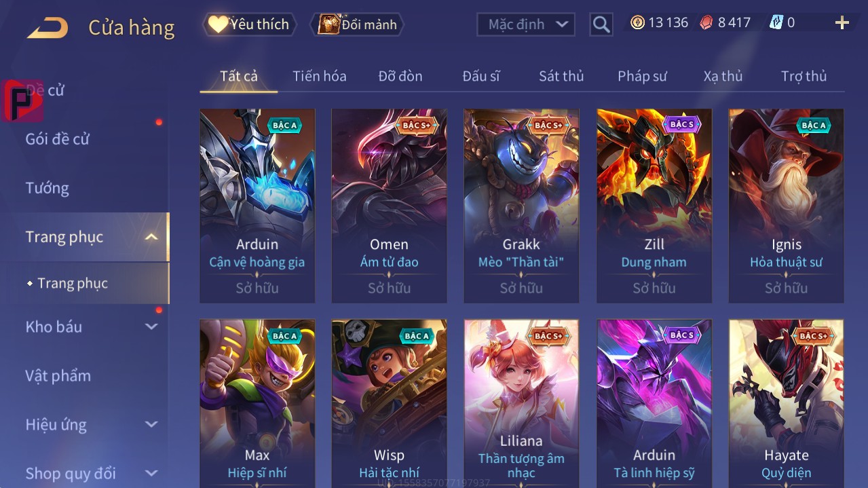This screenshot has height=488, width=868.
Task: Expand the Hiệu ứng sidebar section
Action: tap(151, 424)
